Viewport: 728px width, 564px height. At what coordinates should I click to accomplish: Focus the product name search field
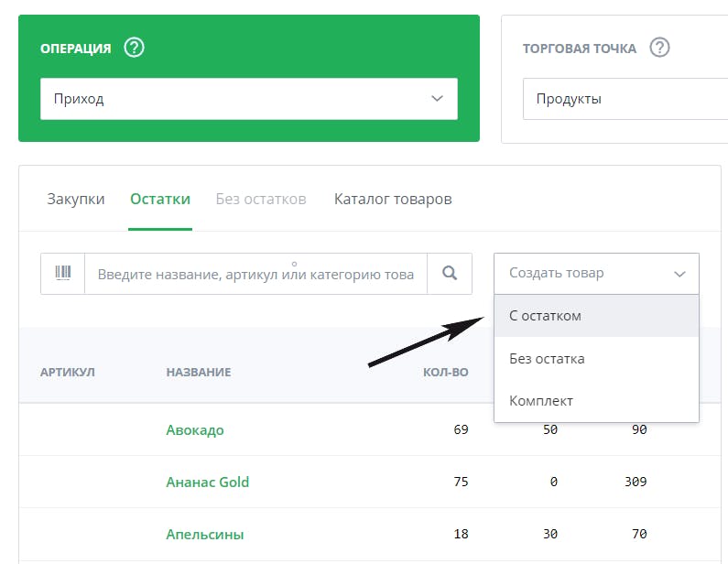click(x=255, y=274)
